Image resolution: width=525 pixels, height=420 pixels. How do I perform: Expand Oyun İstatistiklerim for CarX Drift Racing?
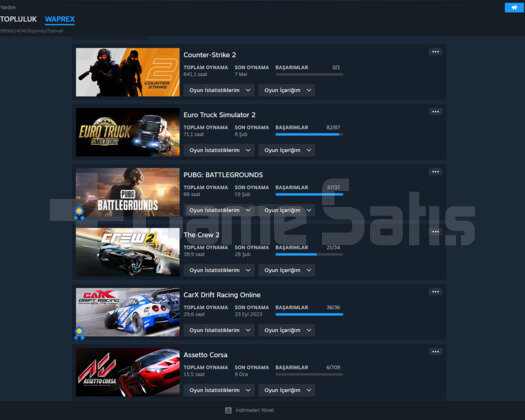219,330
